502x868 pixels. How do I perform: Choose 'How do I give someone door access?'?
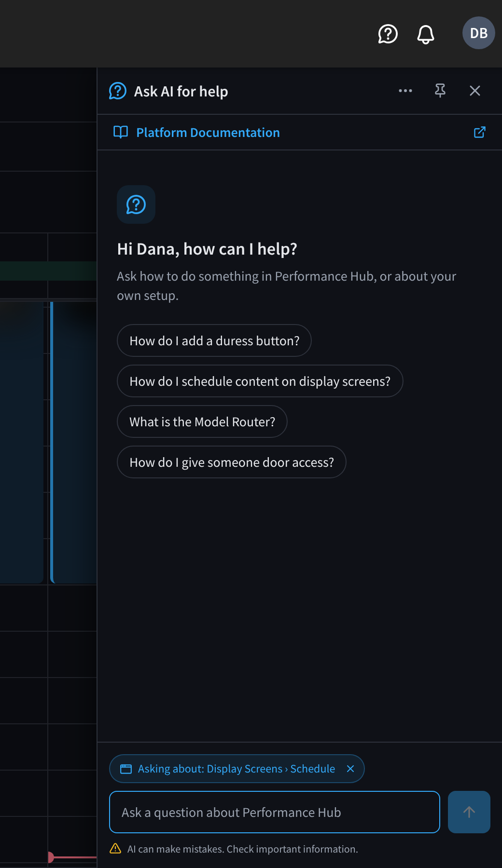232,462
